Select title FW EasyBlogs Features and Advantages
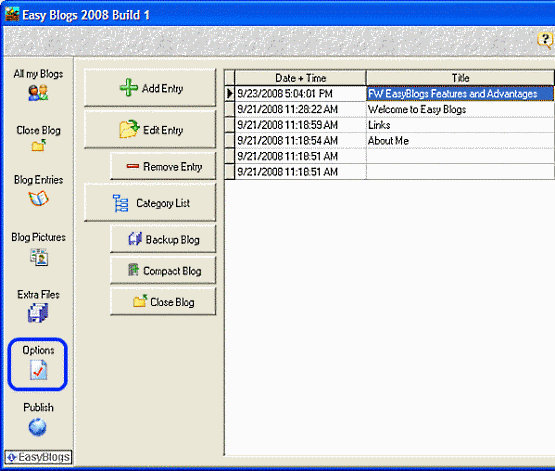The height and width of the screenshot is (471, 555). pyautogui.click(x=460, y=93)
